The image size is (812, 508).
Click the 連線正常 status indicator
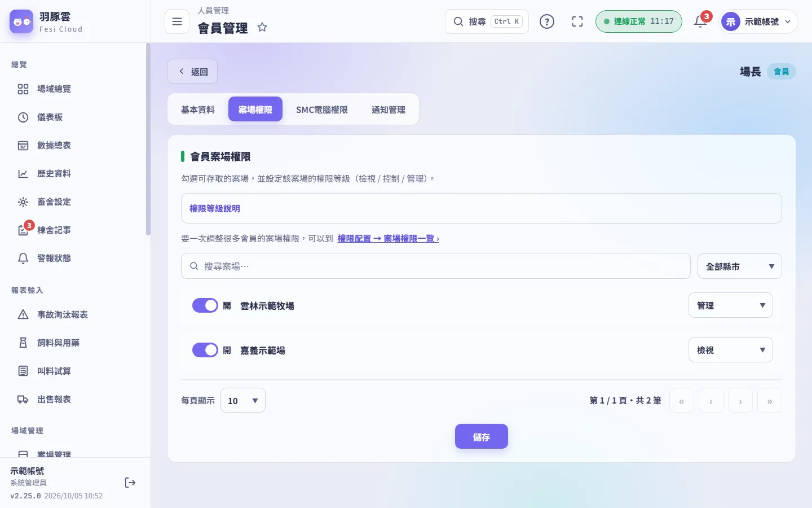[638, 21]
